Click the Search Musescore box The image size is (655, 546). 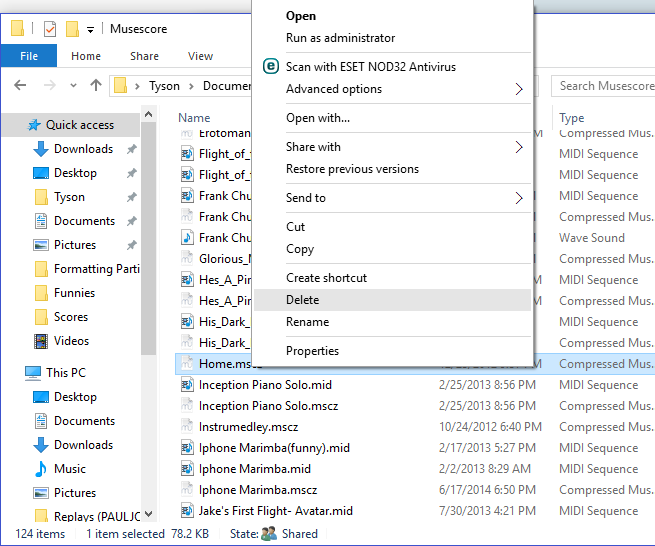(x=603, y=86)
